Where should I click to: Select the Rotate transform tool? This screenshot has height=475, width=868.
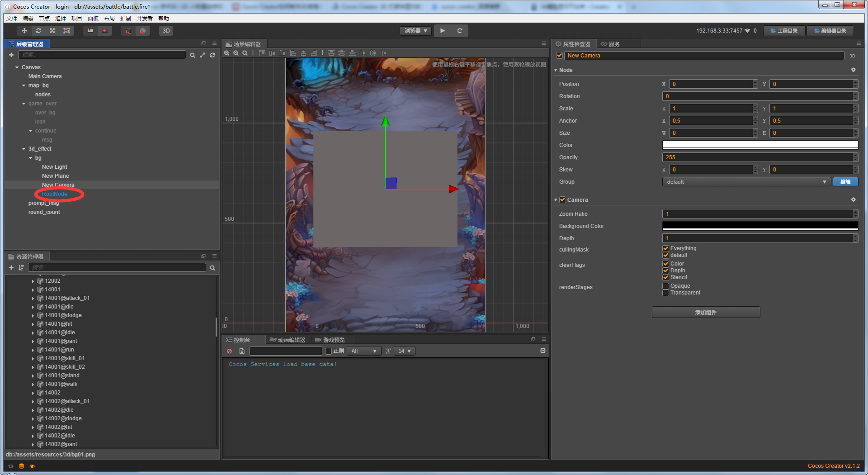pos(38,31)
